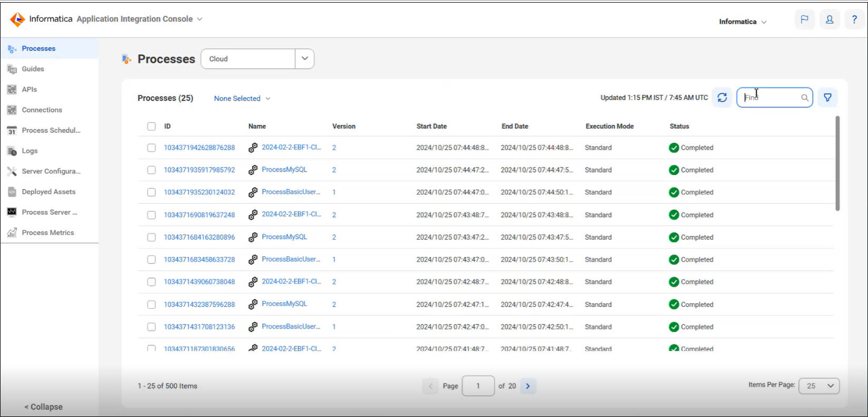Click the page number input field

[478, 386]
